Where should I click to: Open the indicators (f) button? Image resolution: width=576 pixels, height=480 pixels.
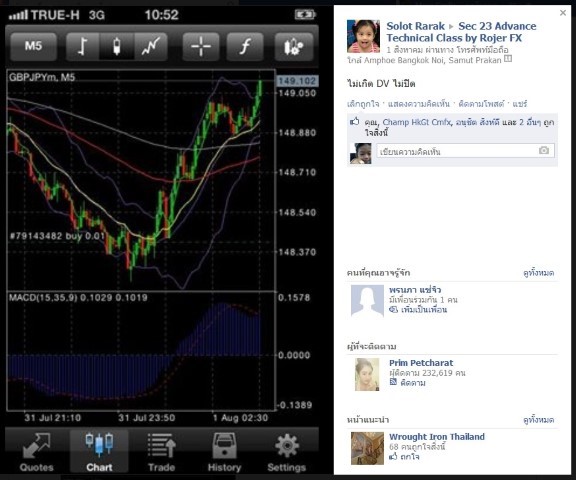point(245,47)
